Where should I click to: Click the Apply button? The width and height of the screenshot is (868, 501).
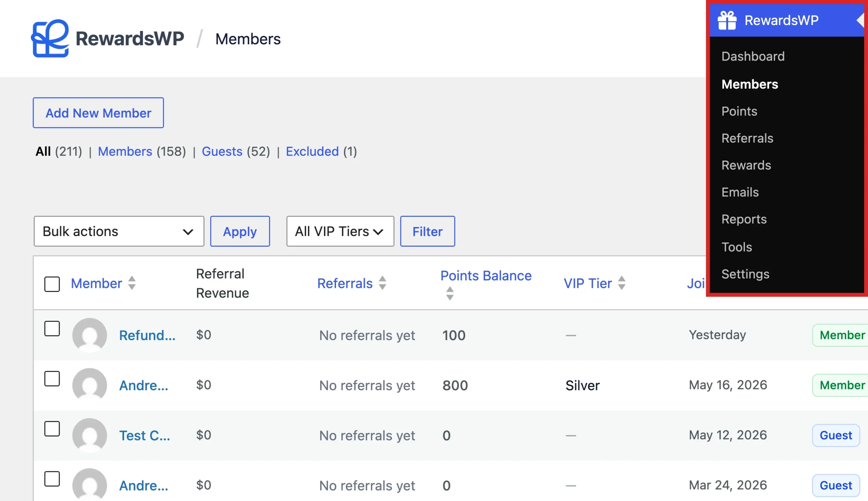(x=240, y=231)
